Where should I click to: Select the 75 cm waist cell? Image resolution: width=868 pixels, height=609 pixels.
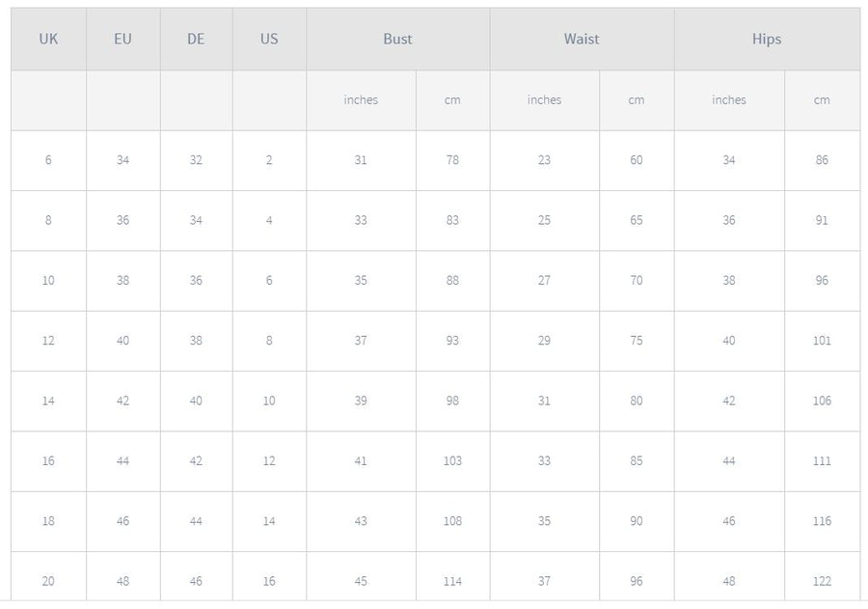[637, 341]
